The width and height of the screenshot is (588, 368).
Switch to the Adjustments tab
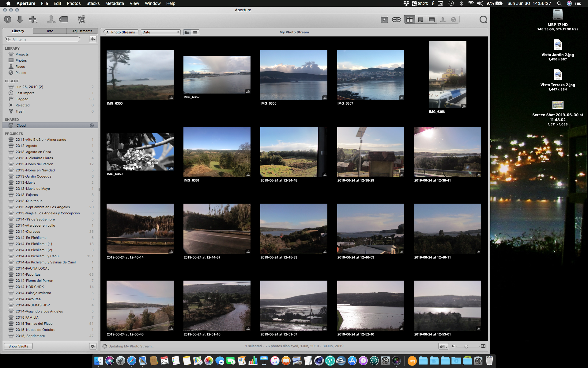tap(82, 31)
